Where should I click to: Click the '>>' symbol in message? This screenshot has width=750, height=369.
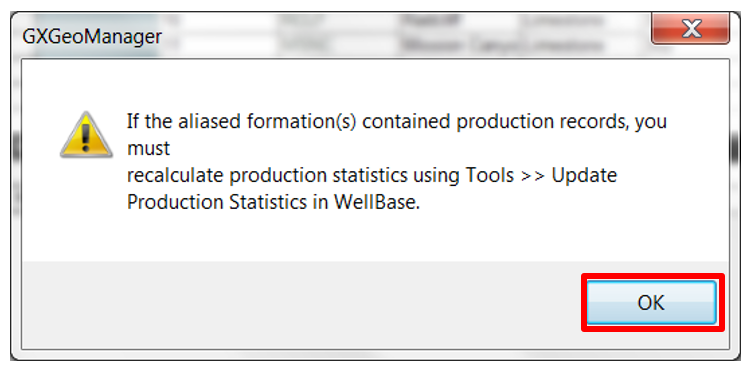(x=530, y=177)
